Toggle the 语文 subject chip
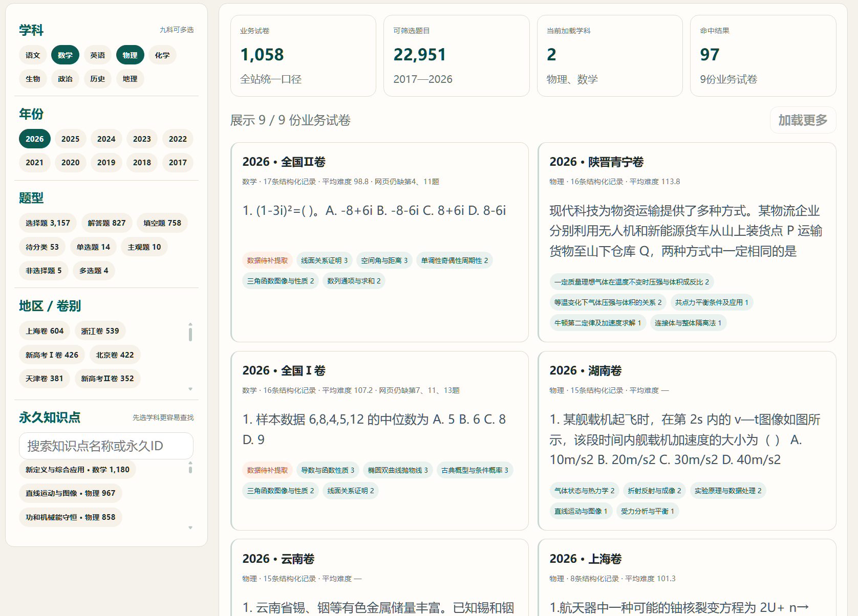The width and height of the screenshot is (858, 616). click(x=33, y=55)
